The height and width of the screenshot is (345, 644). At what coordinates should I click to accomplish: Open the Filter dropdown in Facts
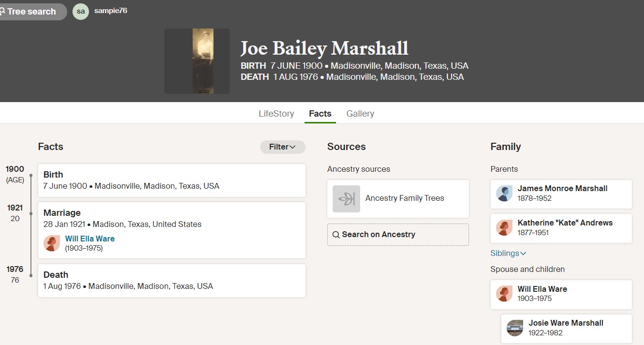tap(283, 147)
